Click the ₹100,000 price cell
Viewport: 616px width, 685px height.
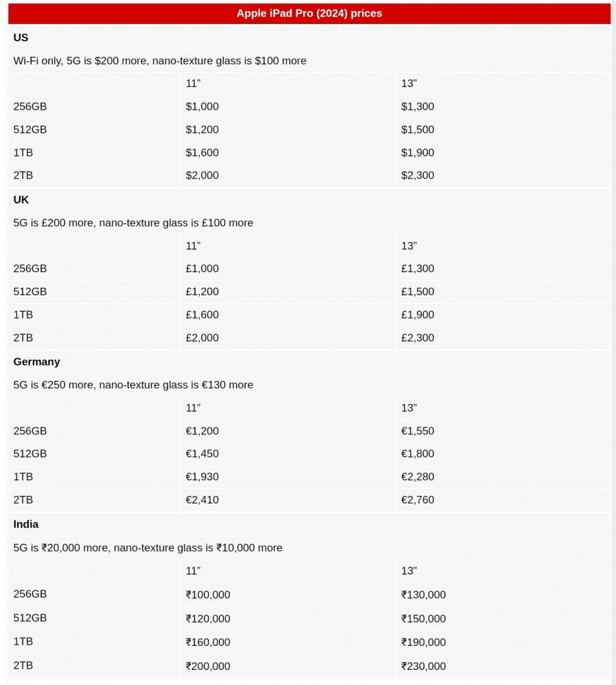click(208, 595)
